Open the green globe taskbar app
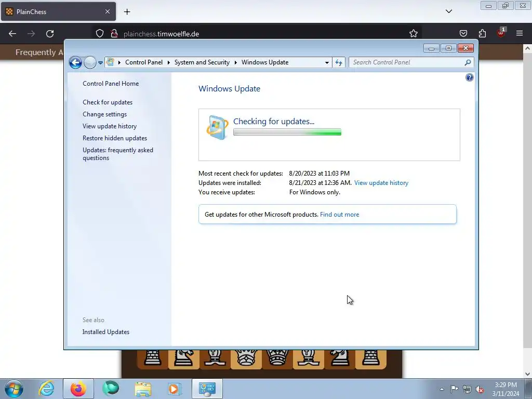The height and width of the screenshot is (399, 532). [111, 389]
